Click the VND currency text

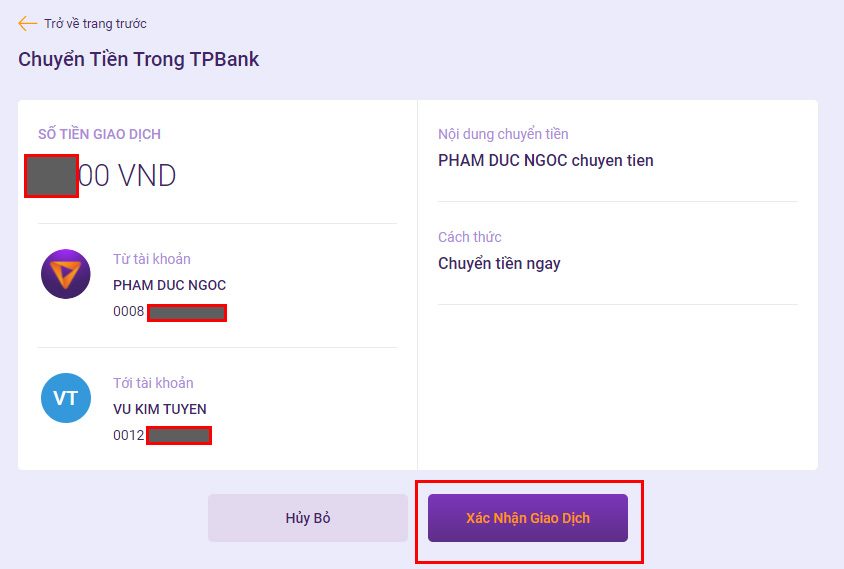pyautogui.click(x=147, y=176)
